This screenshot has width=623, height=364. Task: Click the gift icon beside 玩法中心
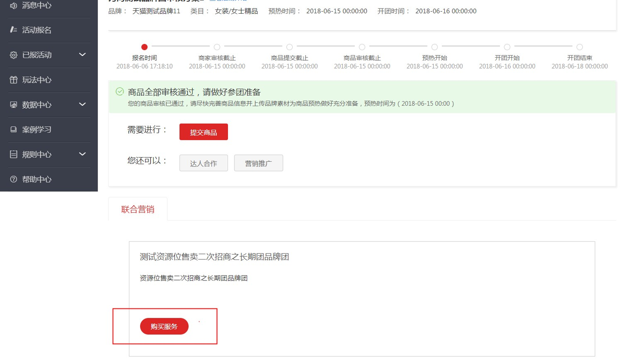[13, 80]
